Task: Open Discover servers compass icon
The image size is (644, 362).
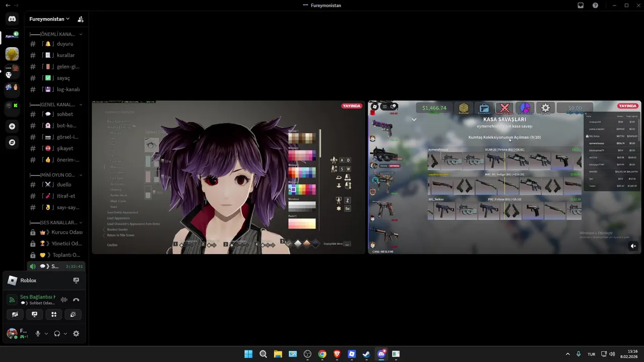Action: click(12, 143)
